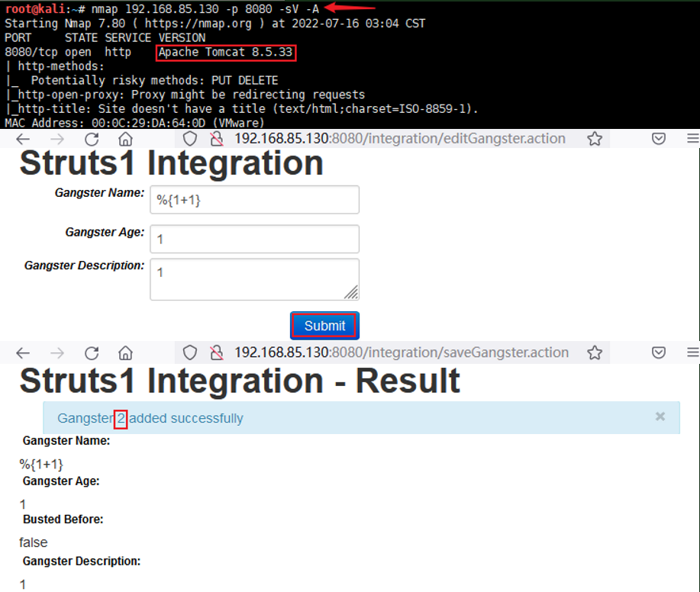Screen dimensions: 700x592
Task: Click the nmap command line in terminal
Action: (162, 9)
